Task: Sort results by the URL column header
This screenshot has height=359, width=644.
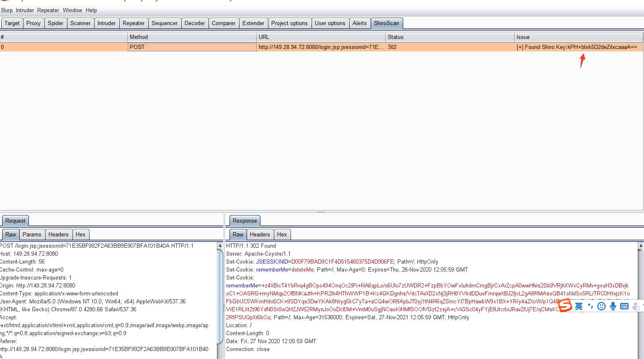Action: point(321,37)
